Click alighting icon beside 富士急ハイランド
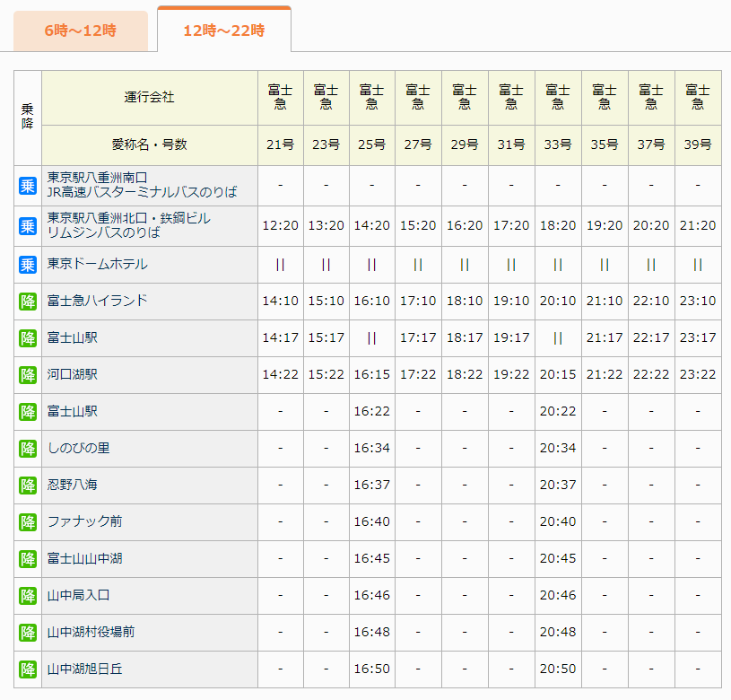This screenshot has width=731, height=700. [28, 302]
